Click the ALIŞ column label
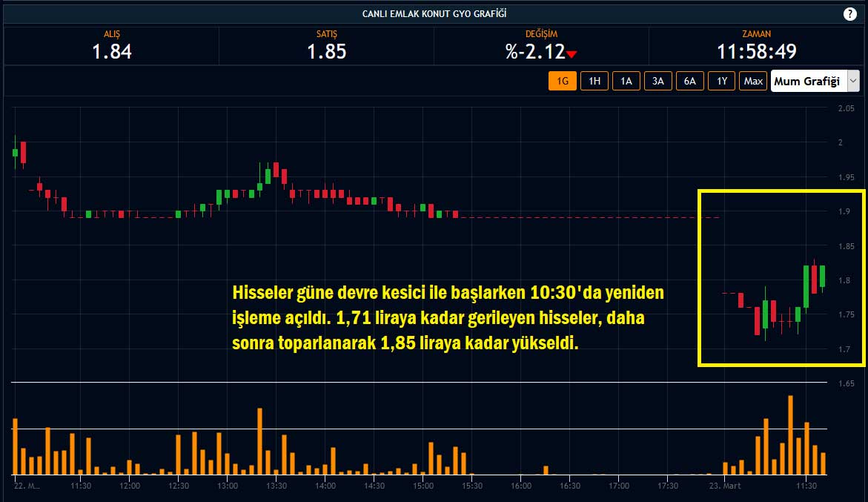 [112, 34]
